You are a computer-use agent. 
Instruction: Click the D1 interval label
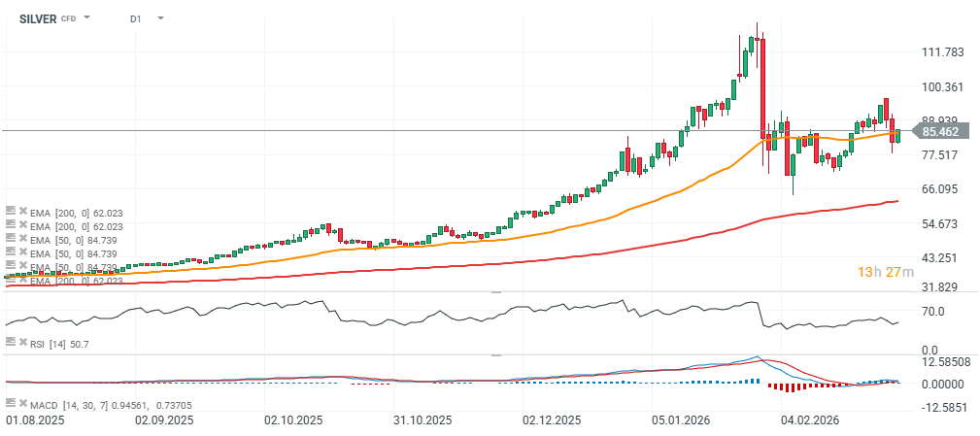pyautogui.click(x=136, y=17)
